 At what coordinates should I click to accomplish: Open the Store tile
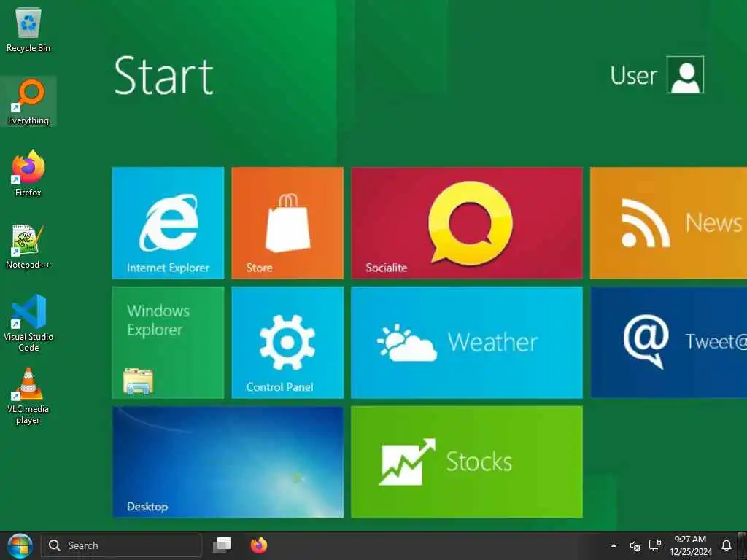pyautogui.click(x=287, y=223)
